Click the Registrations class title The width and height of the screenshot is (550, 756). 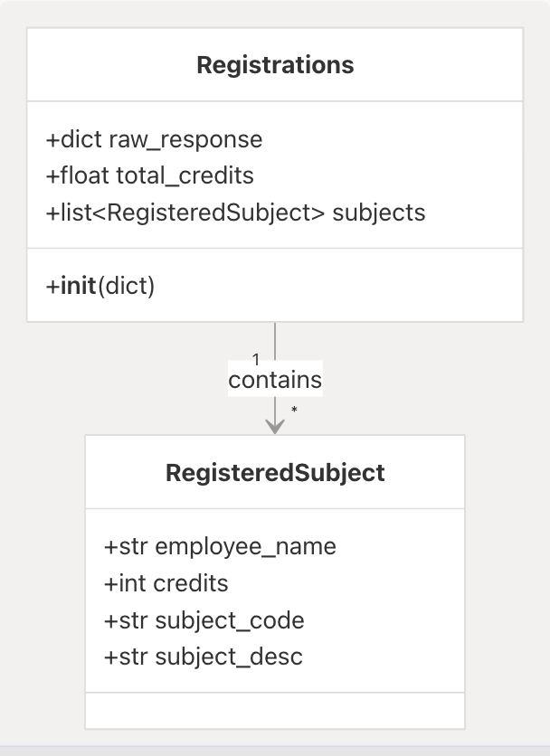tap(275, 65)
